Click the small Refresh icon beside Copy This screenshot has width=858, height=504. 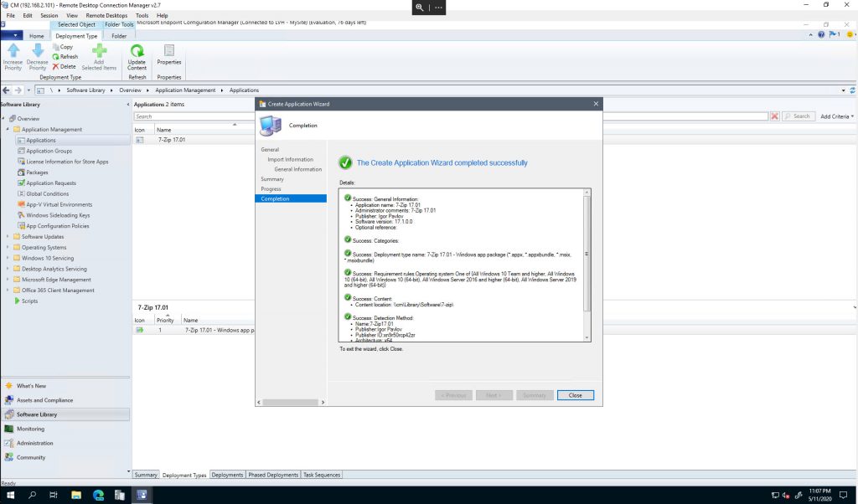pos(55,57)
